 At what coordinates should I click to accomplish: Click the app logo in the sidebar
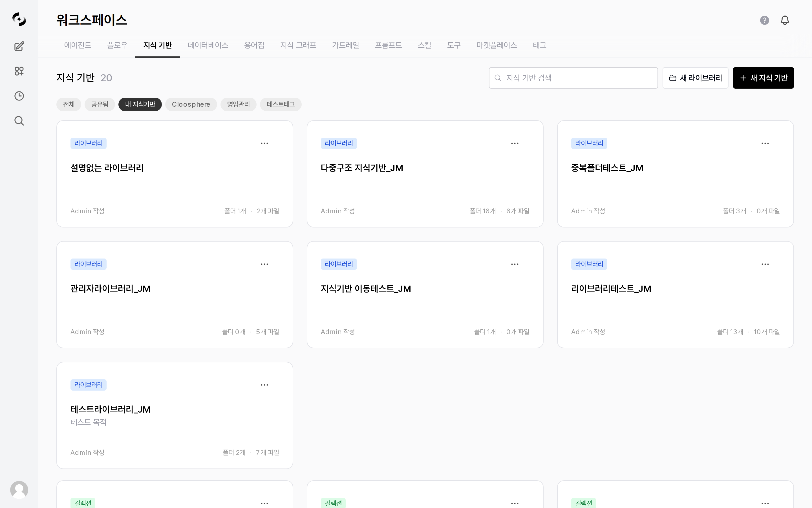19,19
